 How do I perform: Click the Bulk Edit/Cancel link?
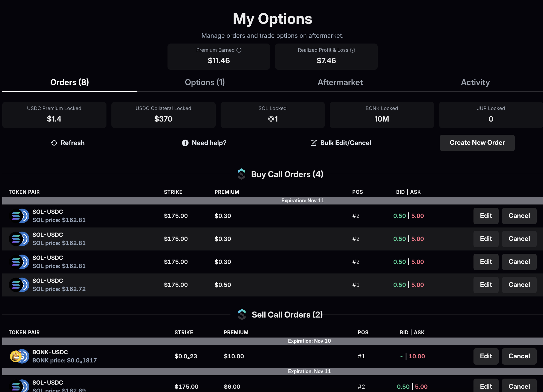pos(345,143)
